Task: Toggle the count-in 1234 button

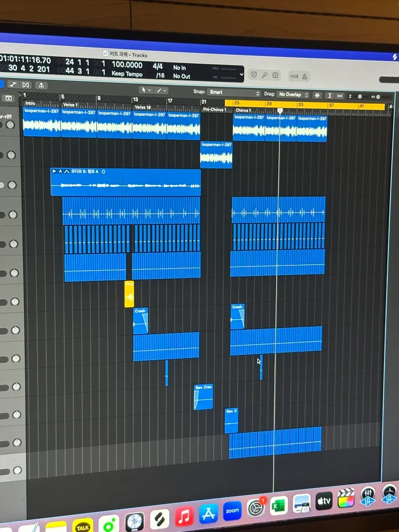Action: tap(294, 76)
